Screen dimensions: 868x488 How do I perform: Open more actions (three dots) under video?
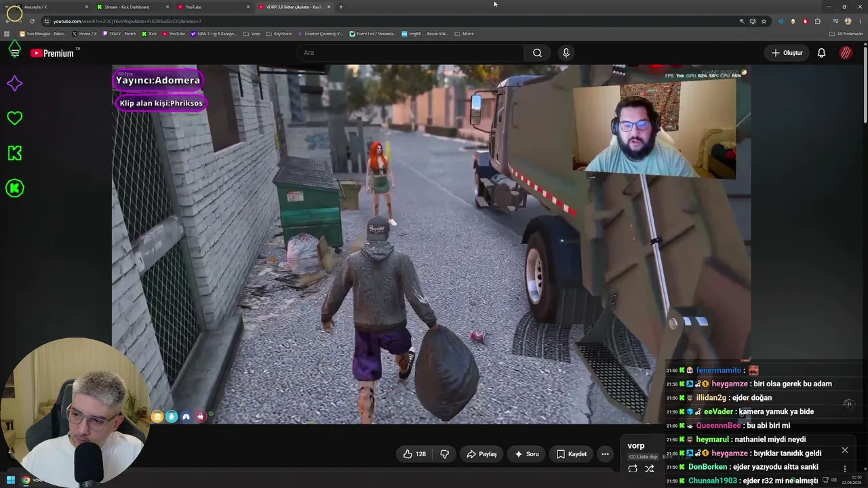point(605,454)
